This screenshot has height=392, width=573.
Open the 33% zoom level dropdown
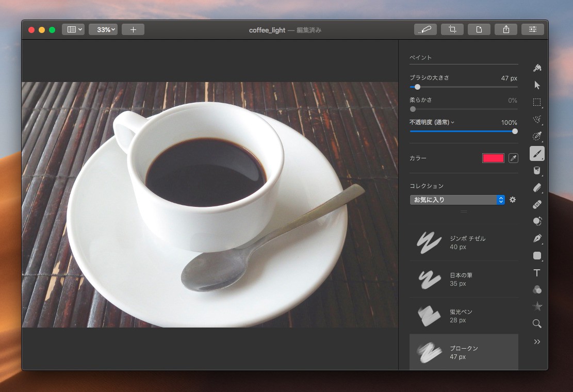coord(103,29)
